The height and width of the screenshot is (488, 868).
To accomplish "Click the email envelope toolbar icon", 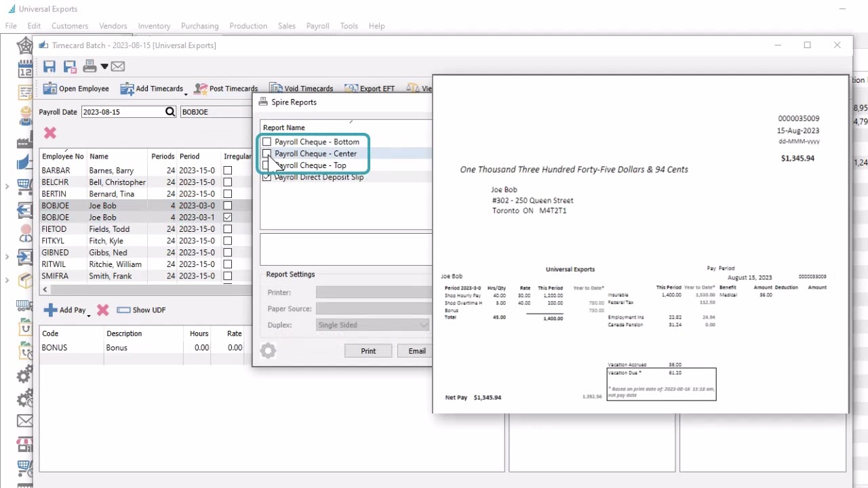I will (118, 66).
